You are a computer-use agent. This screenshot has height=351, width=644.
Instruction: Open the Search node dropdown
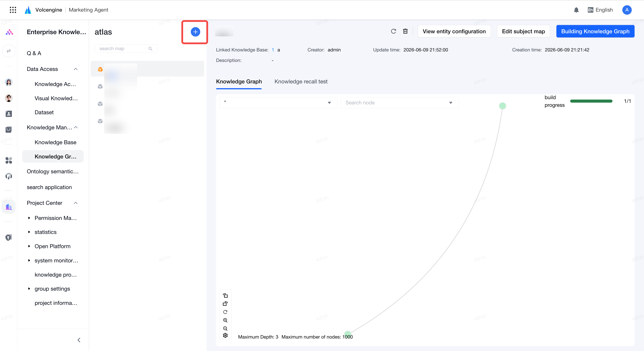(400, 103)
